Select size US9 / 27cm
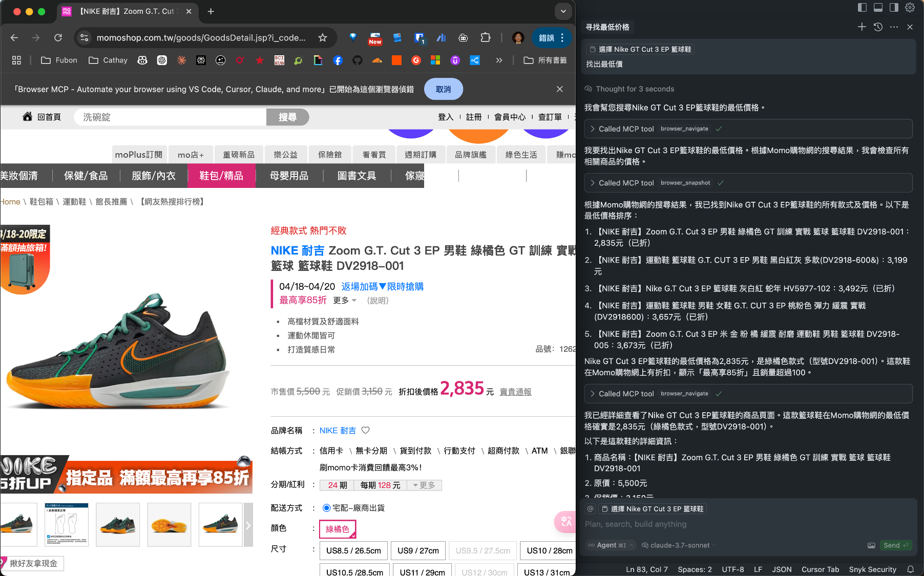924x576 pixels. (x=418, y=551)
